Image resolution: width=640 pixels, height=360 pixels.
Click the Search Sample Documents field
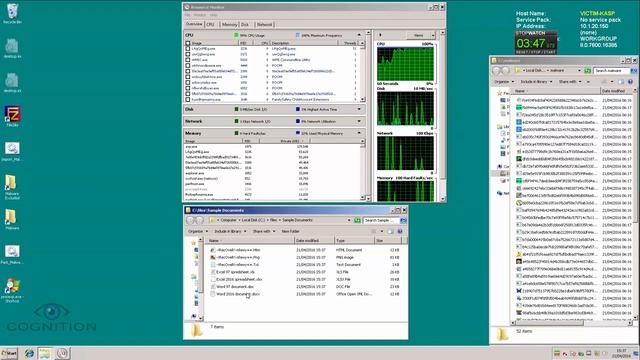pyautogui.click(x=380, y=220)
